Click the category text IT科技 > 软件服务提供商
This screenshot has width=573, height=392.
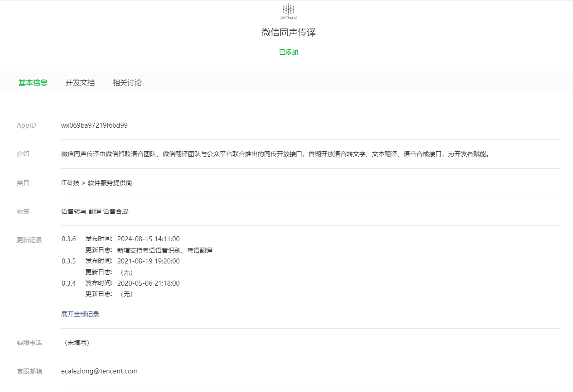coord(96,183)
